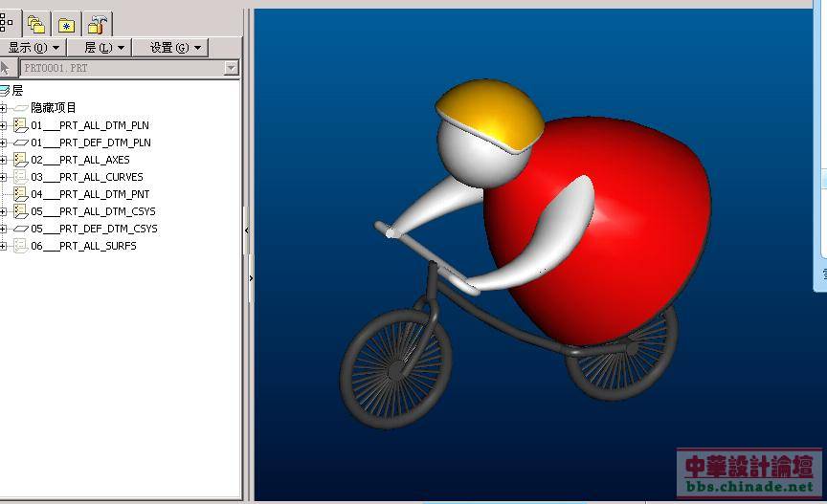Expand the 01___PRT_DEF_DTM_PLN layer
This screenshot has height=504, width=827.
[3, 142]
